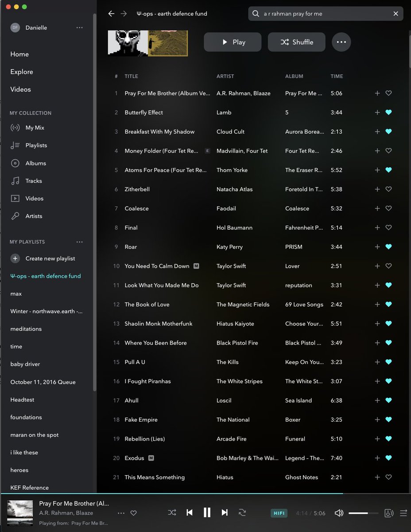Viewport: 411px width, 532px height.
Task: Click the plus icon on The Book of Love row
Action: click(x=377, y=305)
